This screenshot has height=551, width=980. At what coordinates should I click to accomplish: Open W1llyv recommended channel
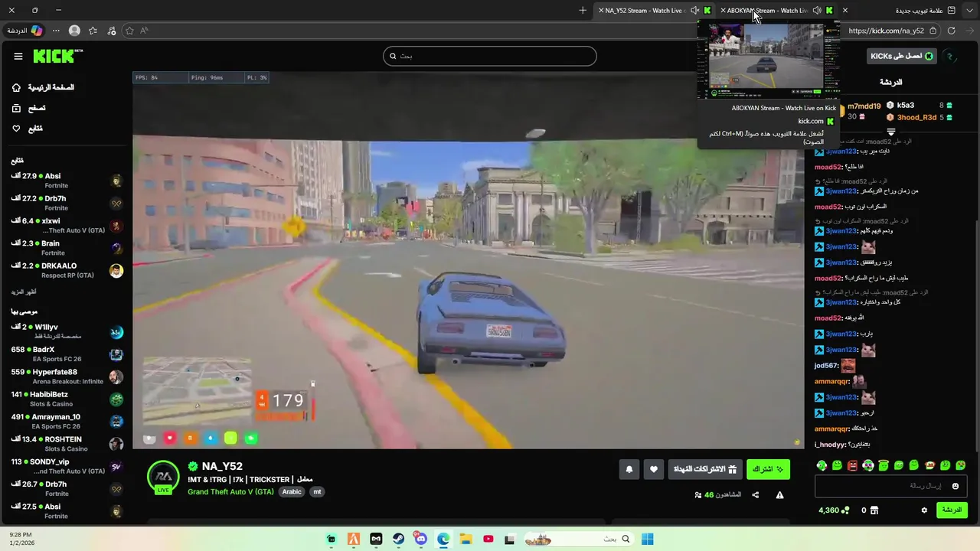67,331
